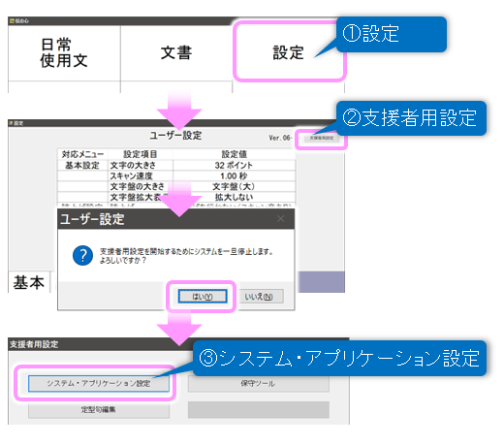Viewport: 504px width, 446px height.
Task: Select the スキャン速度 setting row
Action: click(x=176, y=175)
